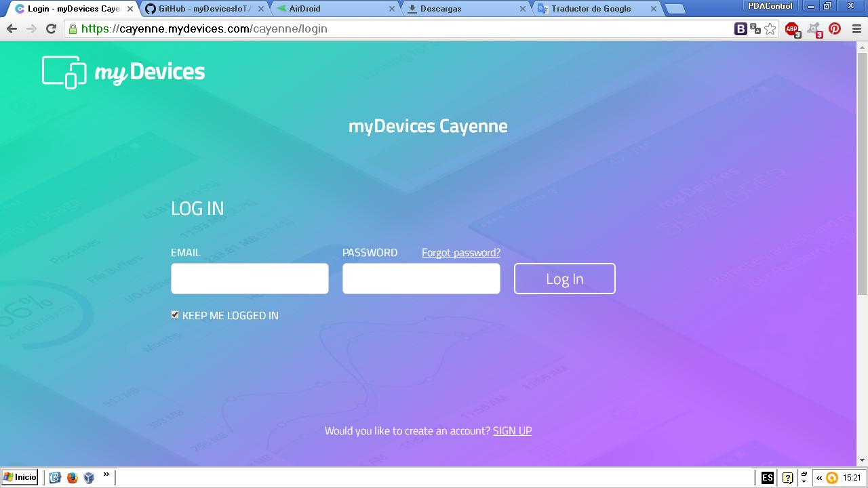
Task: Click the KEEP ME LOGGED IN label
Action: (x=231, y=315)
